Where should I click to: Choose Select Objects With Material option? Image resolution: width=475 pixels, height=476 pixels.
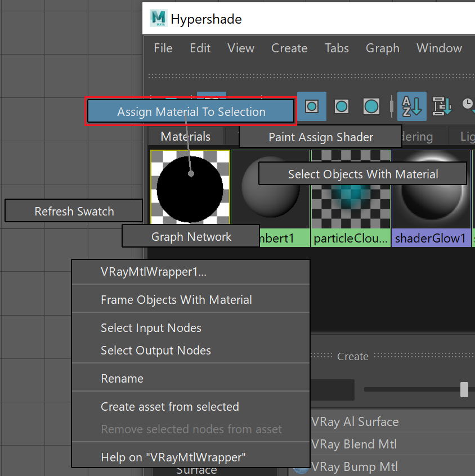pos(362,174)
